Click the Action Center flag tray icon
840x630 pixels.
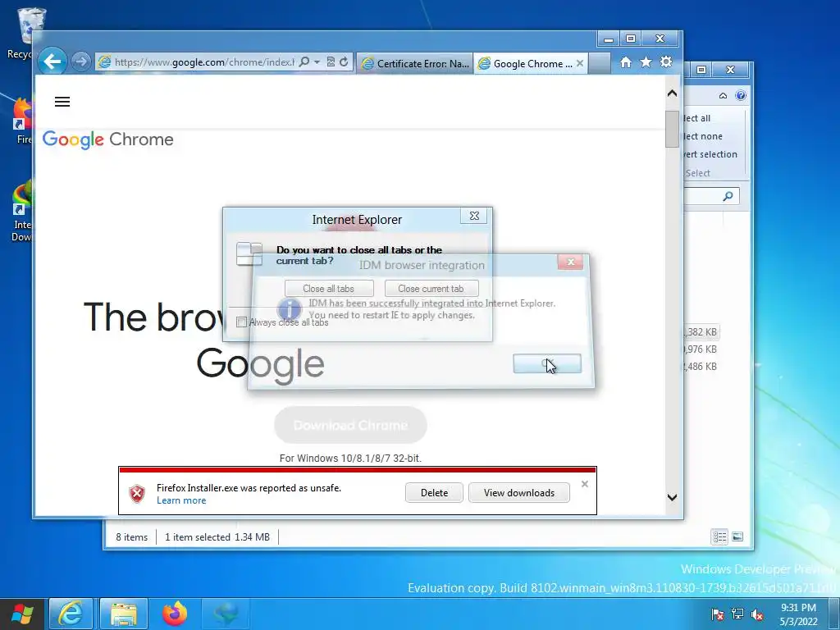click(718, 614)
